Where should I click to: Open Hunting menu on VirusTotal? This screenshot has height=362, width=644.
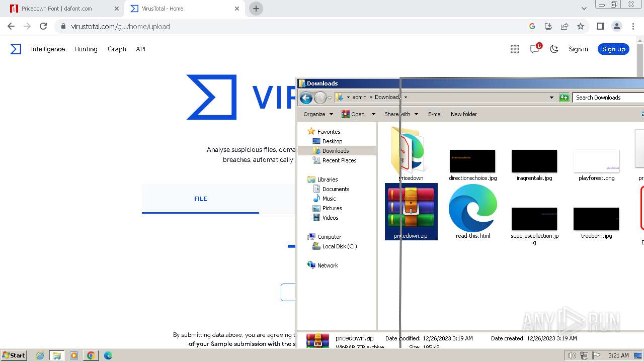(86, 49)
